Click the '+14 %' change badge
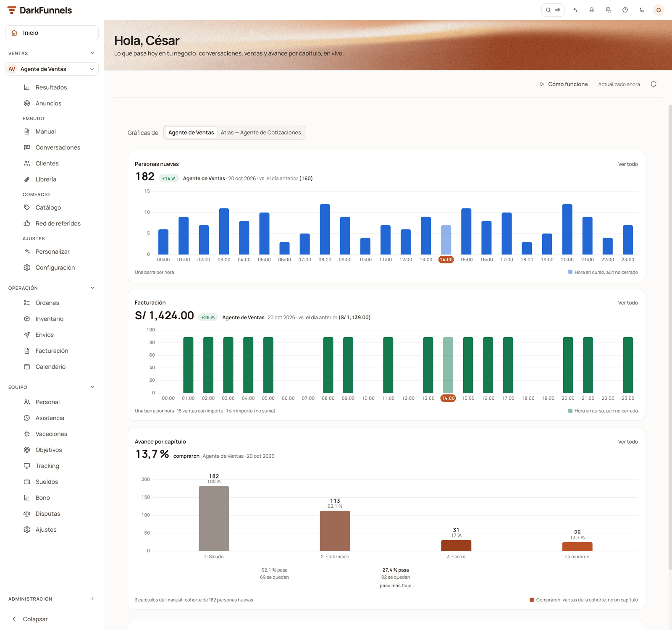Viewport: 672px width, 630px height. tap(169, 178)
